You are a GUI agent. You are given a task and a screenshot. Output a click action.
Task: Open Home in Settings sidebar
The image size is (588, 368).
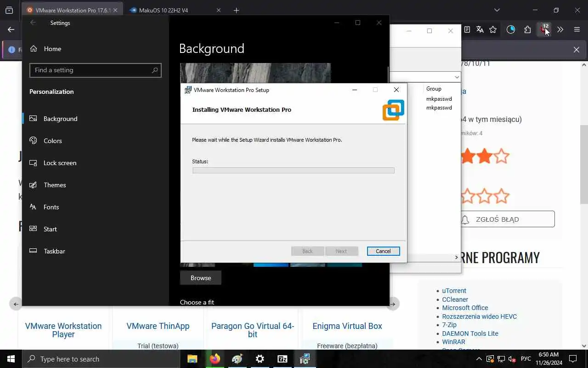tap(52, 49)
